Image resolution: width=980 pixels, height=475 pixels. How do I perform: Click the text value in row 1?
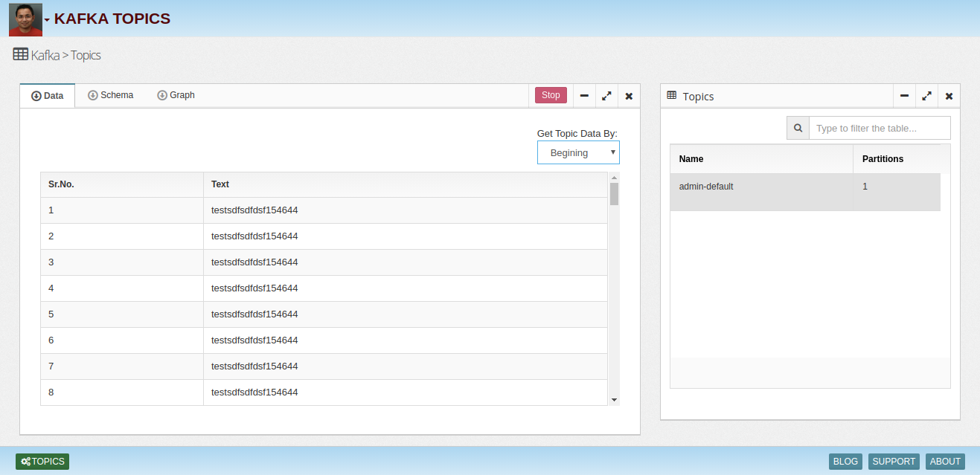pyautogui.click(x=254, y=210)
